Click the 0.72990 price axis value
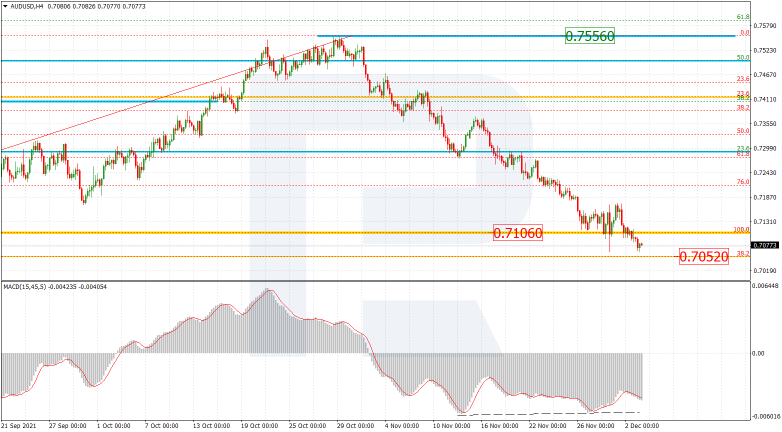This screenshot has height=432, width=782. tap(765, 148)
